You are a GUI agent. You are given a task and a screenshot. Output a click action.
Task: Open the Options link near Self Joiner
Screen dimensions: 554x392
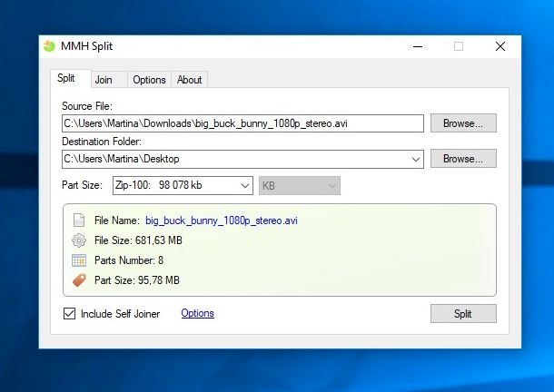click(197, 313)
